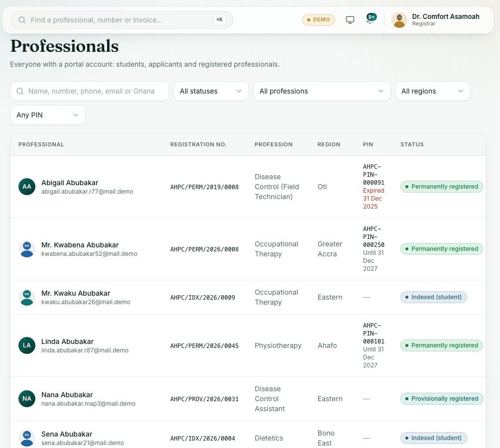
Task: Click the global search magnifier icon
Action: (22, 20)
